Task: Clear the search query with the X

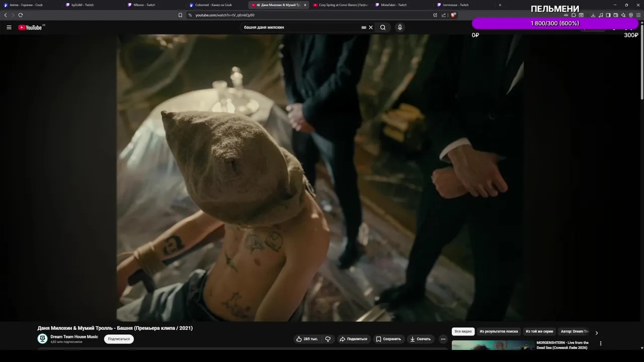Action: (x=371, y=28)
